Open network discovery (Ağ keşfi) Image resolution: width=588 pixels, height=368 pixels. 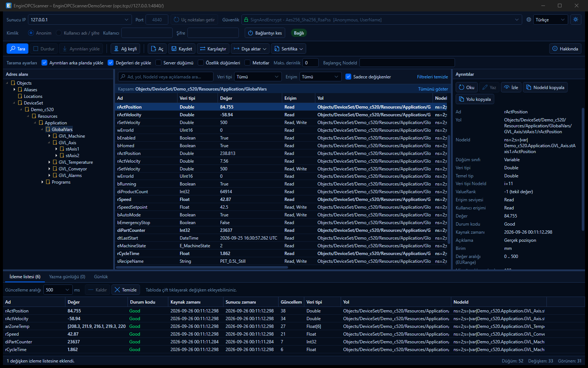pyautogui.click(x=125, y=49)
